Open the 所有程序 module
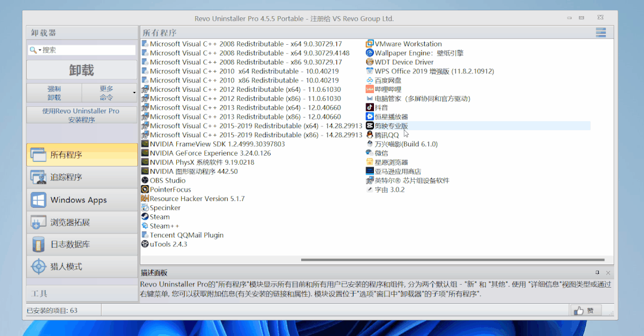644x336 pixels. (x=82, y=155)
